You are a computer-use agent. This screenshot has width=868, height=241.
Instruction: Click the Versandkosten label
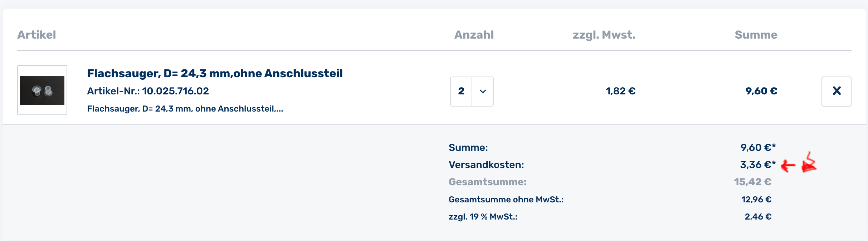(486, 165)
